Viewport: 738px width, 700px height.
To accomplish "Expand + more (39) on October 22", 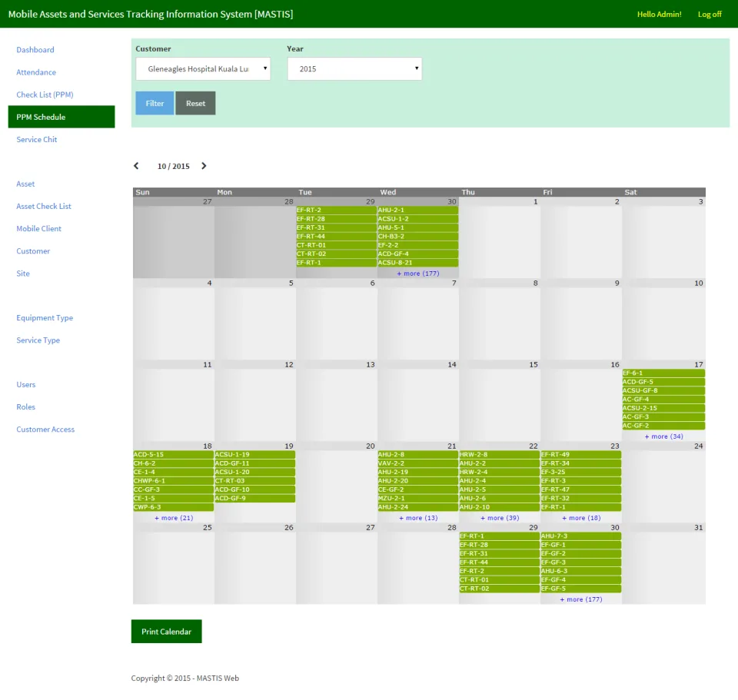I will point(500,517).
